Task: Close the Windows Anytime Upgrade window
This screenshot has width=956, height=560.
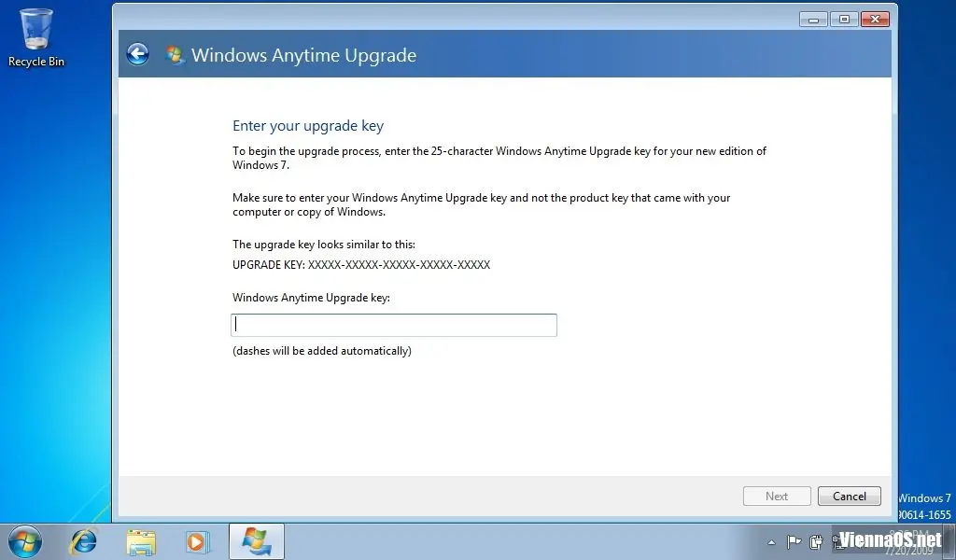Action: point(875,20)
